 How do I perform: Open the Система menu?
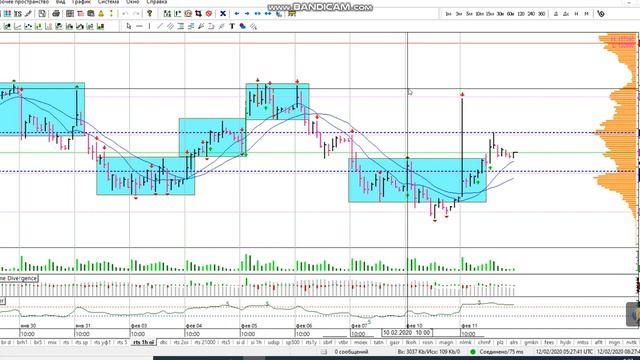coord(108,2)
